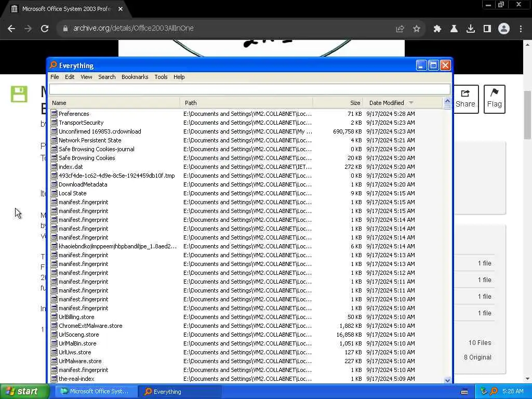Bookmark this page with the star icon
Screen dimensions: 532x399
[x=417, y=29]
